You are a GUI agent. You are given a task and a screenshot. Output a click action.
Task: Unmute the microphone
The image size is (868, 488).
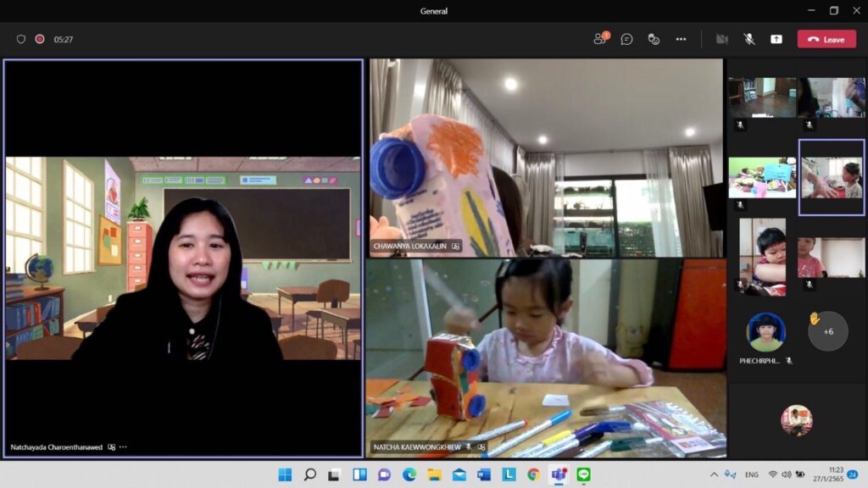[x=749, y=39]
